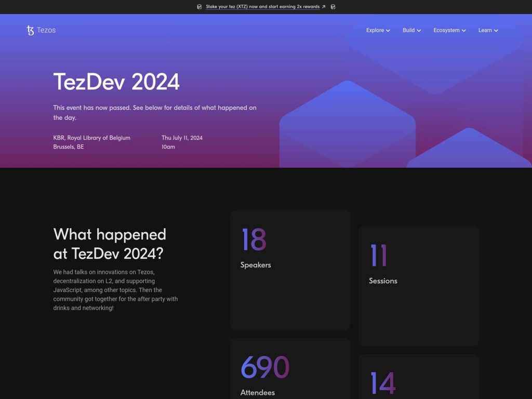Click the 11 Sessions stat card
The height and width of the screenshot is (399, 532).
coord(418,285)
